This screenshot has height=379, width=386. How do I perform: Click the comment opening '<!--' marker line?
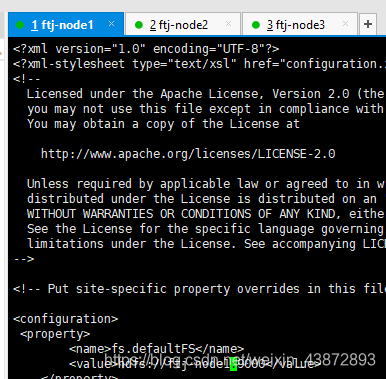pyautogui.click(x=27, y=79)
